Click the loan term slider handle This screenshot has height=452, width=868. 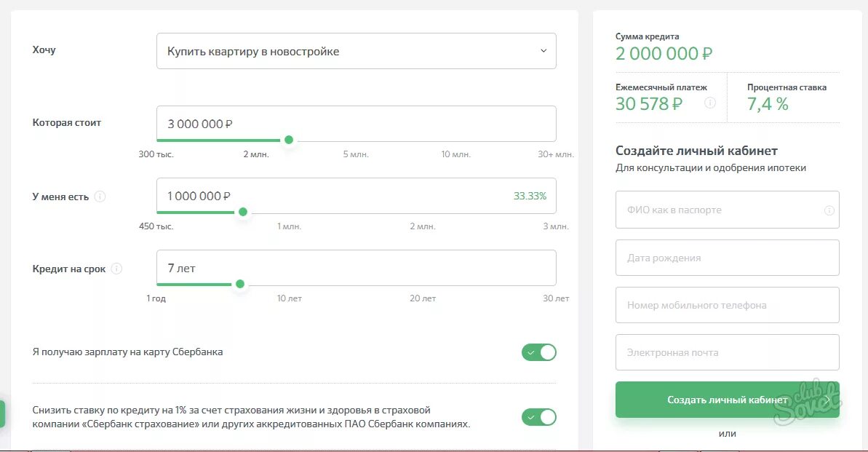pos(239,284)
